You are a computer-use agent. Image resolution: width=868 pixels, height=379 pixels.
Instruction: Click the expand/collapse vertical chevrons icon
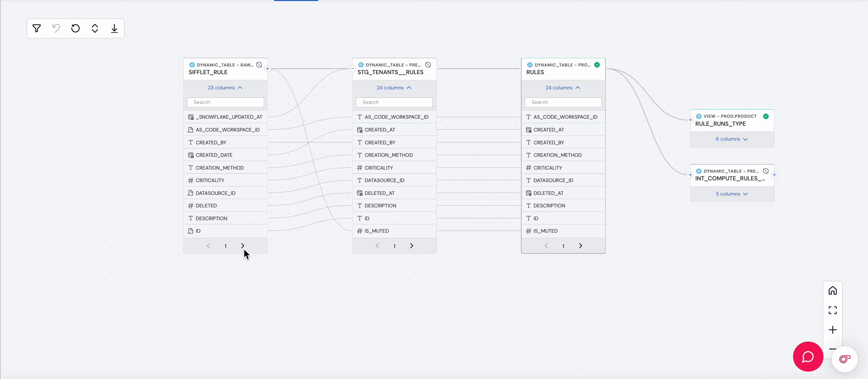[95, 28]
